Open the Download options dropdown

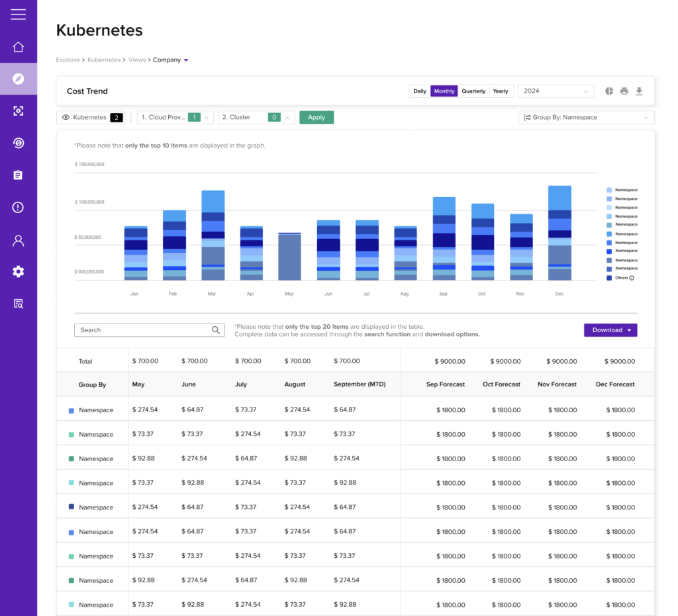click(610, 330)
